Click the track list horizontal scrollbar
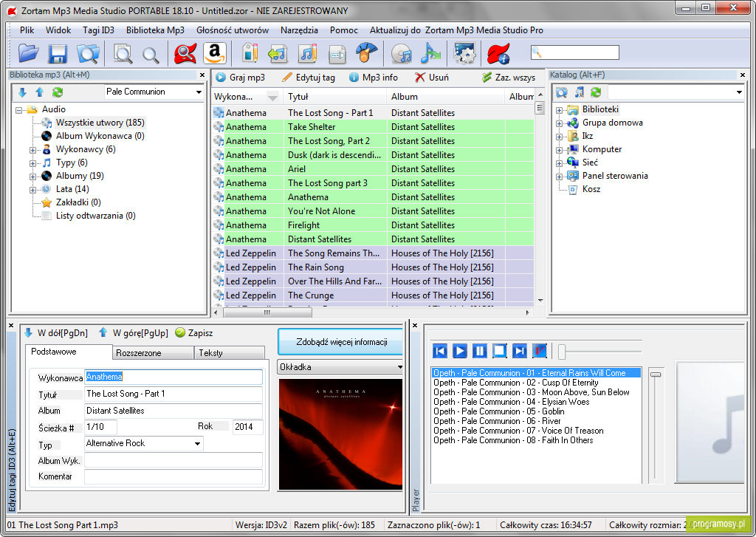 tap(267, 312)
